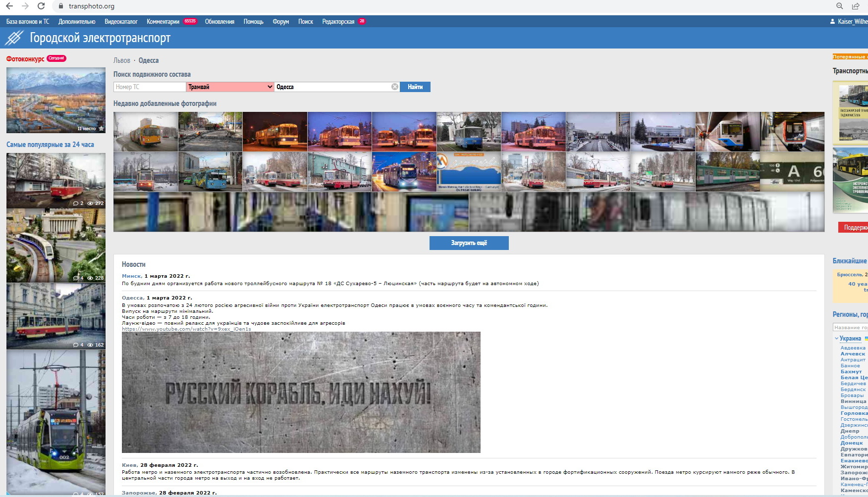Open the Трамвай vehicle type dropdown
Image resolution: width=868 pixels, height=497 pixels.
tap(230, 87)
